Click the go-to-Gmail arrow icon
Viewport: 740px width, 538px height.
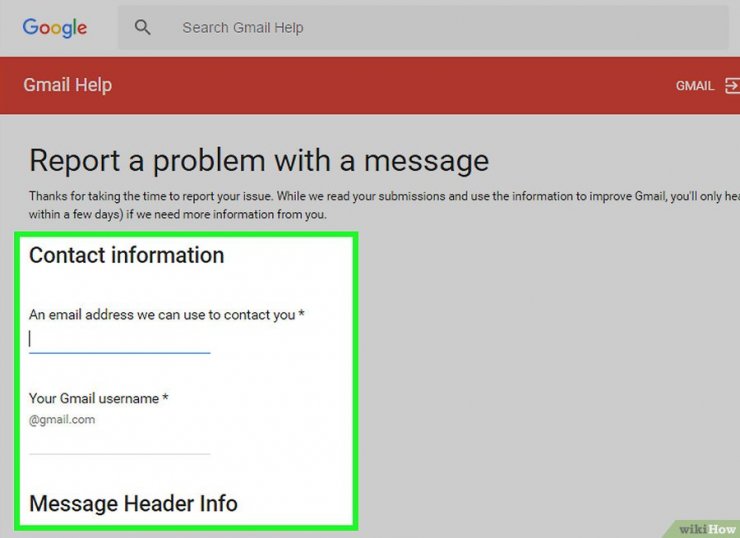(x=732, y=86)
